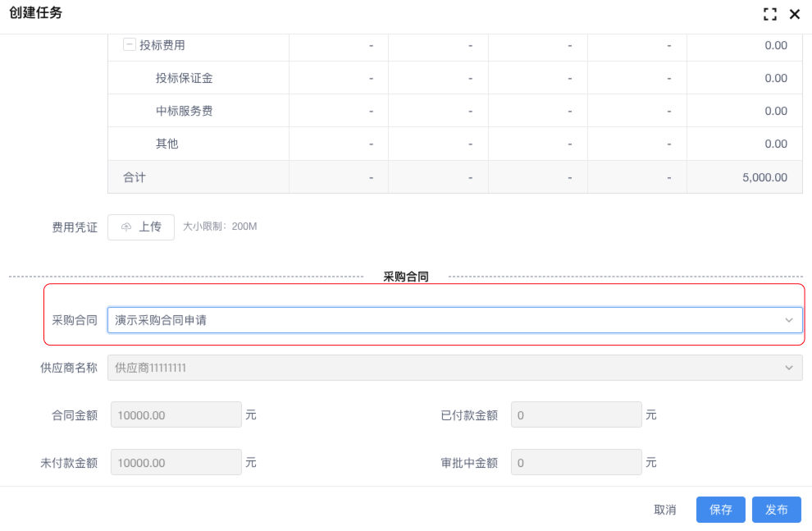Open the 采购合同 dropdown
The width and height of the screenshot is (812, 531).
click(x=443, y=320)
